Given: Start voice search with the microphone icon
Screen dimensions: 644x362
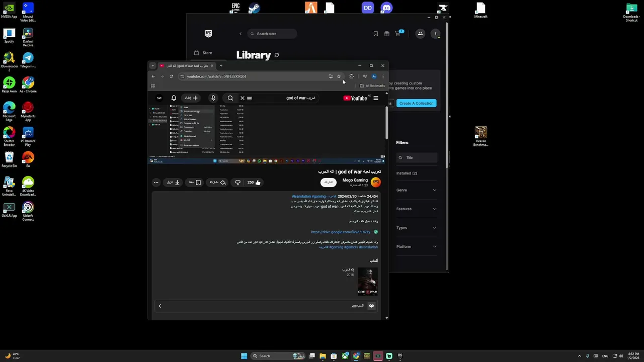Looking at the screenshot, I should pyautogui.click(x=213, y=98).
